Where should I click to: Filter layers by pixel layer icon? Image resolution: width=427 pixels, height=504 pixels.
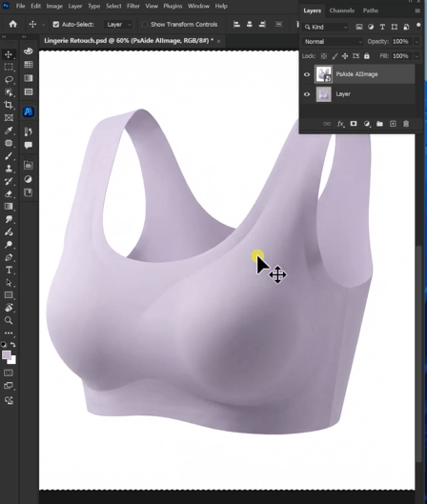click(358, 27)
